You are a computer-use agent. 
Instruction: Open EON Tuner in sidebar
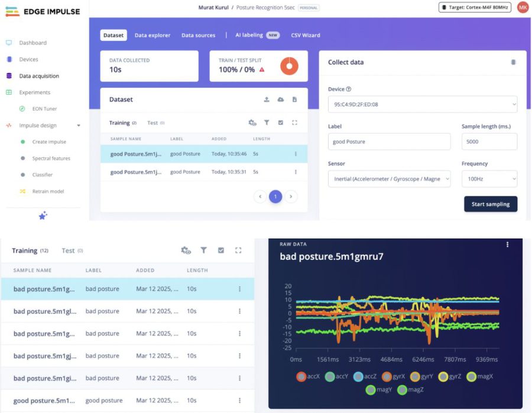(x=44, y=109)
